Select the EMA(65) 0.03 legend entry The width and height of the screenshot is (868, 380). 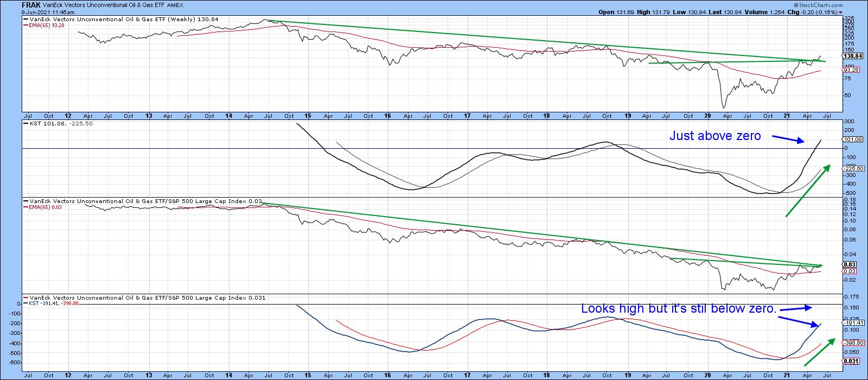(x=42, y=207)
